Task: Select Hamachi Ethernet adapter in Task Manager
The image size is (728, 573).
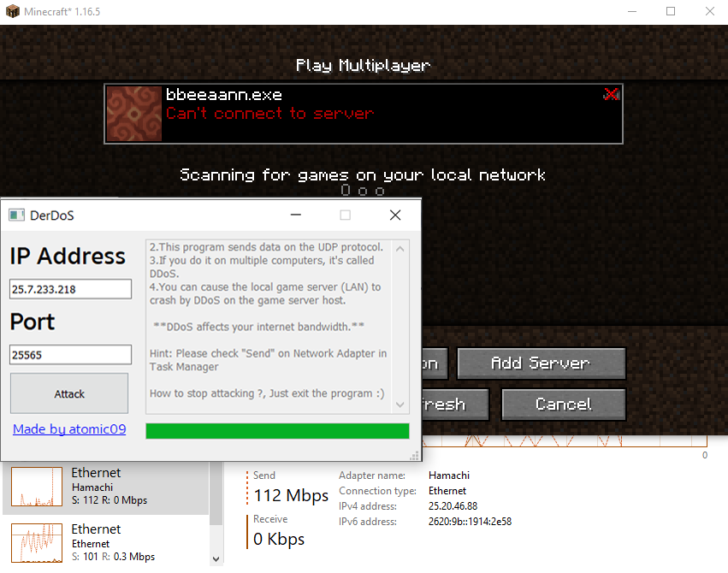Action: [x=106, y=487]
